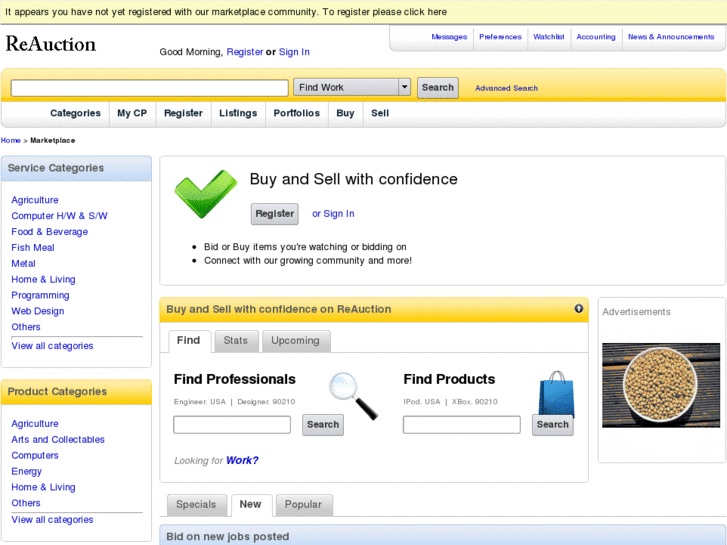Open the Specials tab
The image size is (727, 545).
[x=196, y=505]
